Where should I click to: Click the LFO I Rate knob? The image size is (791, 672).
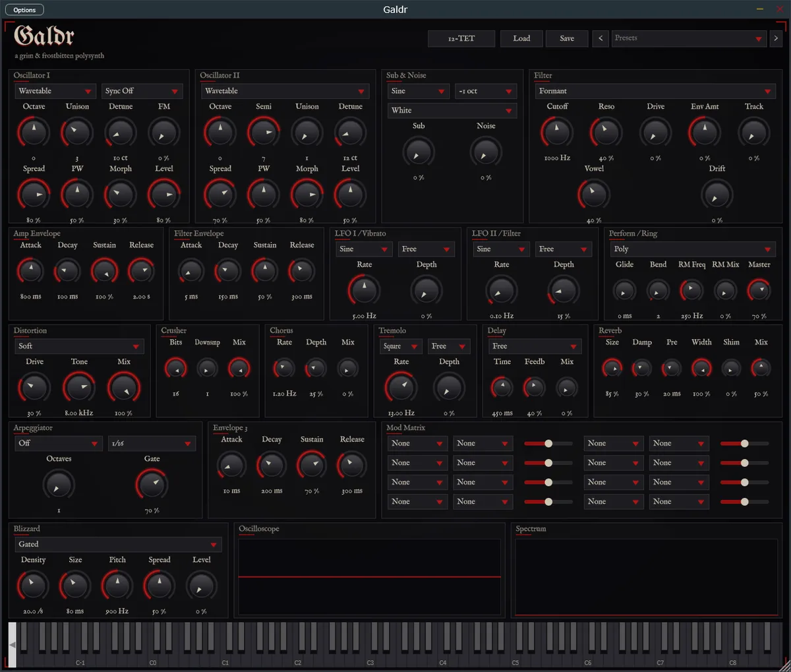(x=364, y=290)
